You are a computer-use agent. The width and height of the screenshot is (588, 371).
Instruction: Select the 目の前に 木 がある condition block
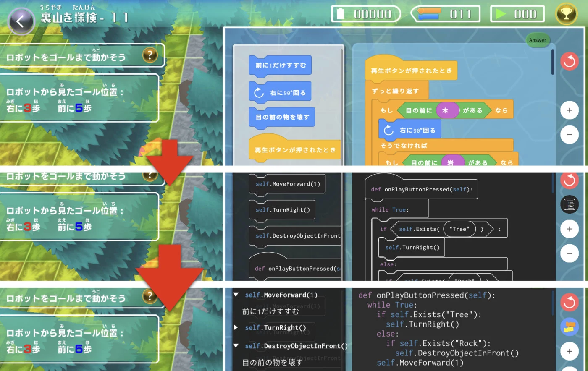pyautogui.click(x=444, y=110)
